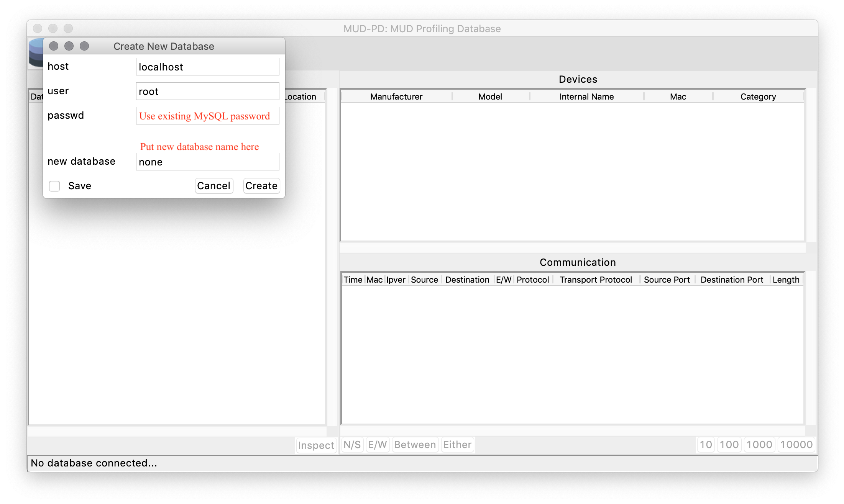The height and width of the screenshot is (504, 844).
Task: Choose the Either filter button
Action: [x=457, y=445]
